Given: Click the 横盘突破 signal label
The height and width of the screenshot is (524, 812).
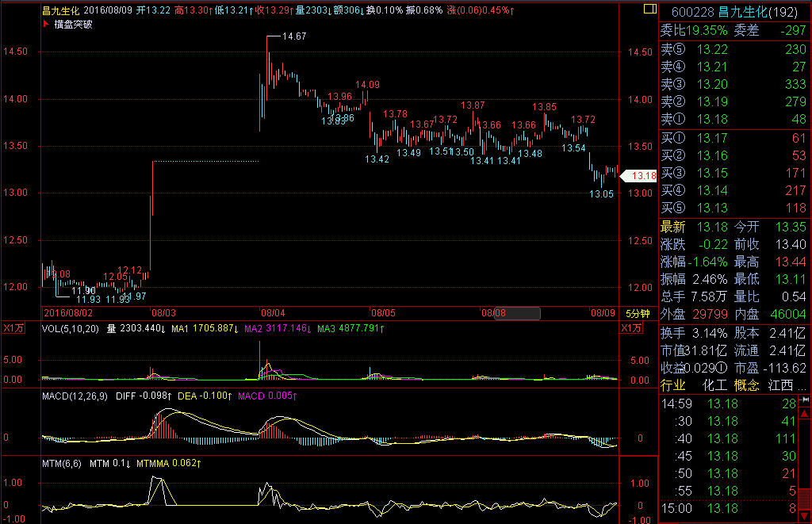Looking at the screenshot, I should click(71, 25).
